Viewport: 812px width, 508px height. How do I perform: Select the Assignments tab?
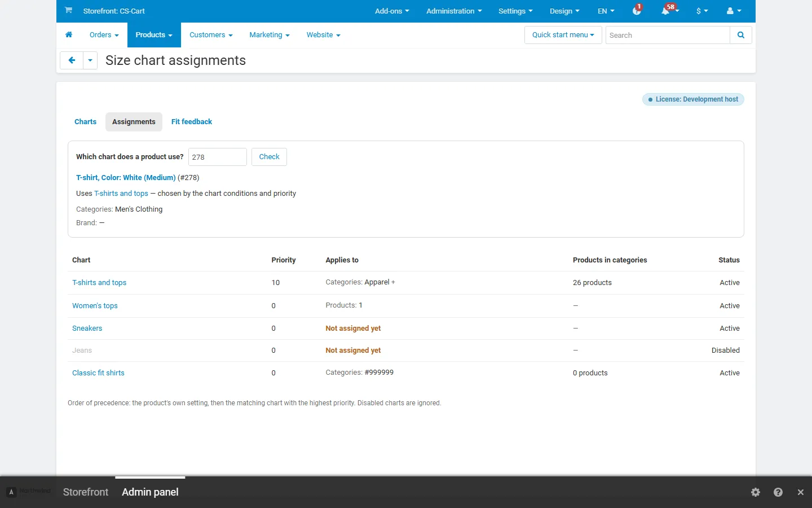pyautogui.click(x=134, y=122)
